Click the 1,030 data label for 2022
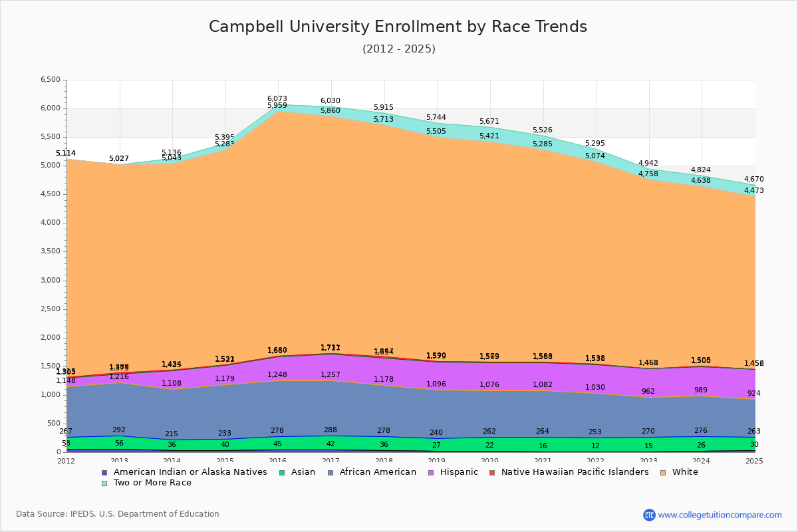This screenshot has width=798, height=532. (595, 387)
